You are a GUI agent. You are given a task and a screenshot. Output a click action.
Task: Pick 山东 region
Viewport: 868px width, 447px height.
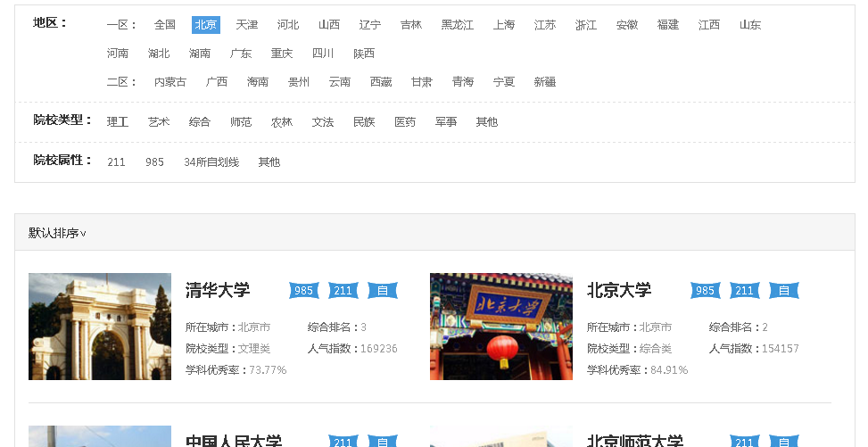750,25
